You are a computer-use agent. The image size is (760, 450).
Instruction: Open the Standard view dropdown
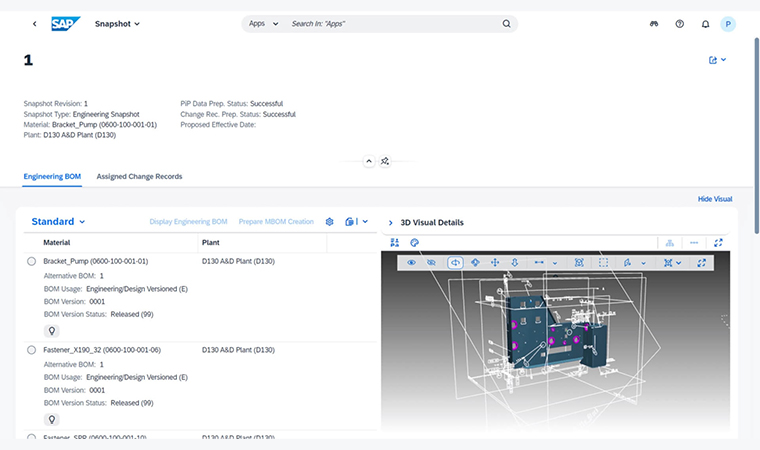coord(58,221)
